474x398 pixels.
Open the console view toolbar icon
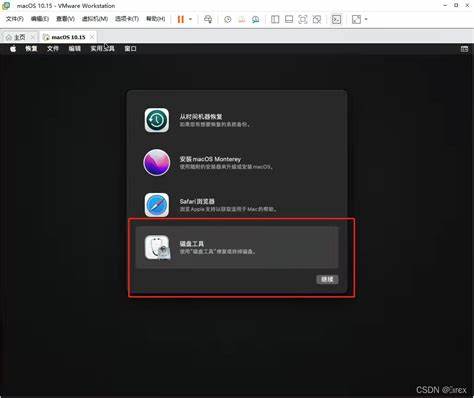pyautogui.click(x=336, y=19)
